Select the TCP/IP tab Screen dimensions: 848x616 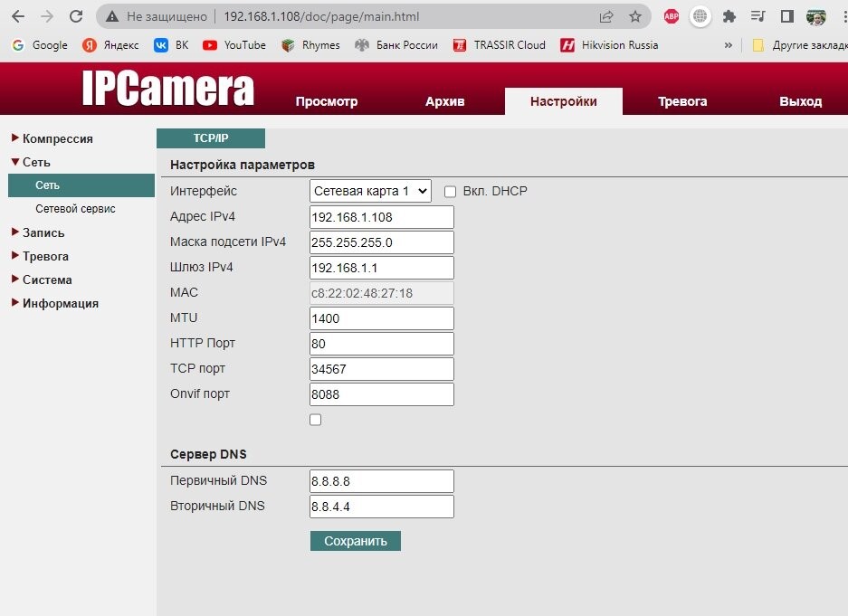click(x=211, y=138)
